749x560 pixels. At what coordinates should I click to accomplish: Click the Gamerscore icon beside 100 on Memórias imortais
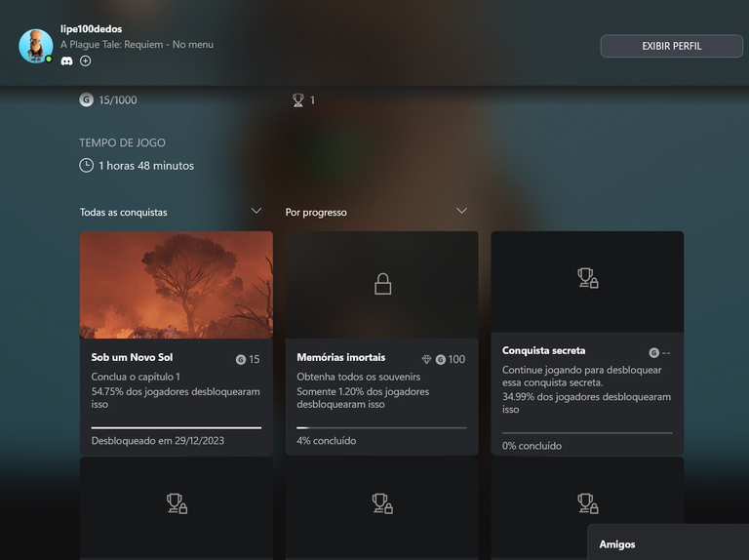tap(441, 359)
